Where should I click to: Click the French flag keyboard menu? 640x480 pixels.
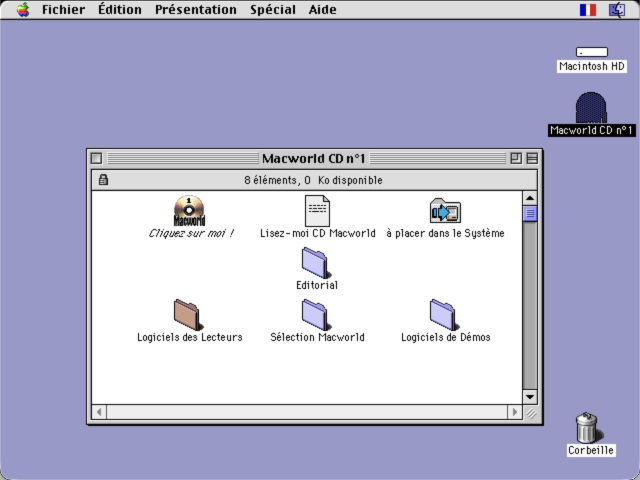(x=588, y=10)
